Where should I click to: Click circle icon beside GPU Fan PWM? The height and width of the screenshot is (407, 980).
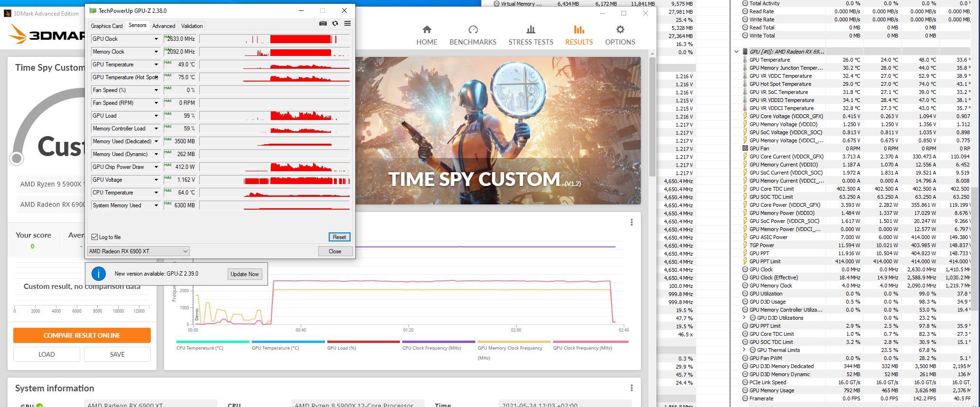(x=745, y=358)
